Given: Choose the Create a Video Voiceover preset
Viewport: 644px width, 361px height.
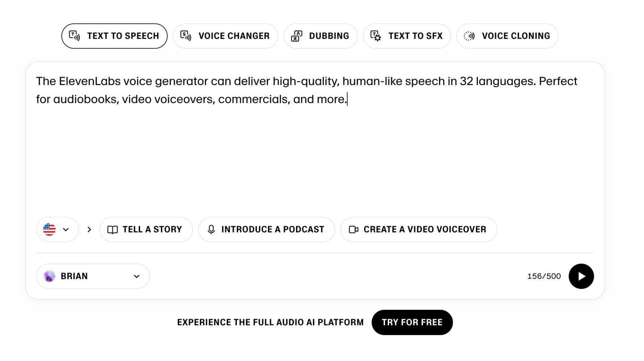Looking at the screenshot, I should pos(419,229).
